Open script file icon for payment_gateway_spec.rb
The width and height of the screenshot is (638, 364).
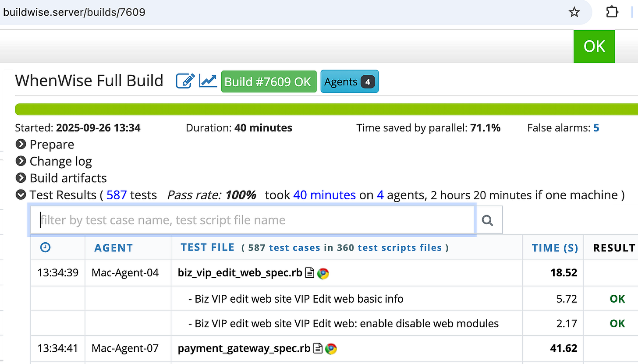(318, 349)
